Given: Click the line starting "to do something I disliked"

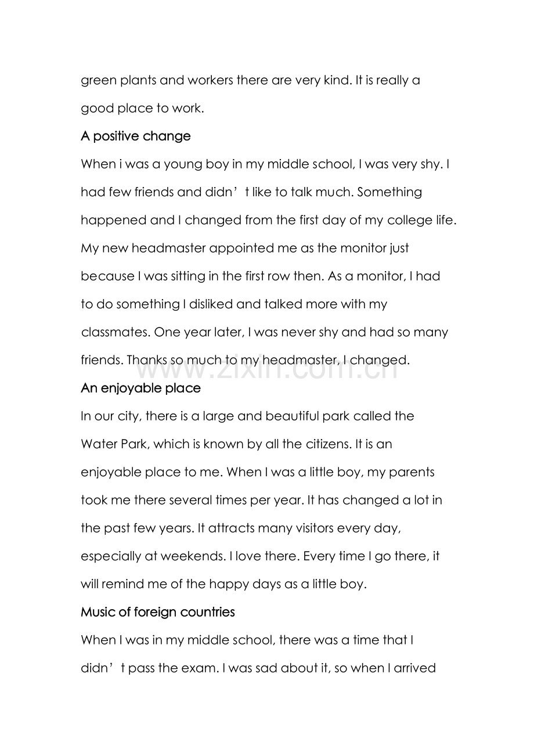Looking at the screenshot, I should 234,304.
